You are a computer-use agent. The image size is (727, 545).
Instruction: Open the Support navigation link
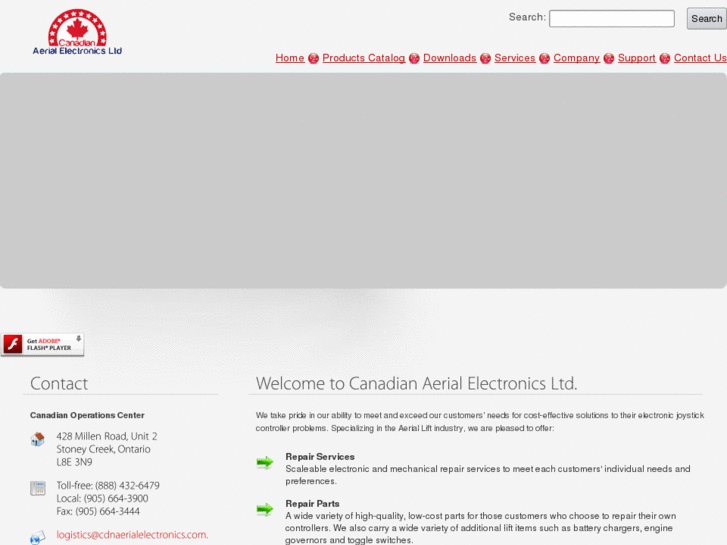point(637,58)
